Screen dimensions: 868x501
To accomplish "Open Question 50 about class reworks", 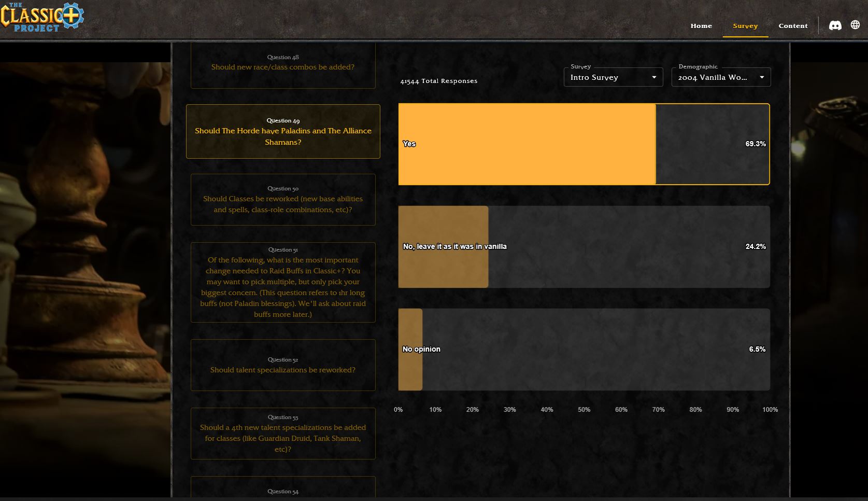I will tap(283, 200).
